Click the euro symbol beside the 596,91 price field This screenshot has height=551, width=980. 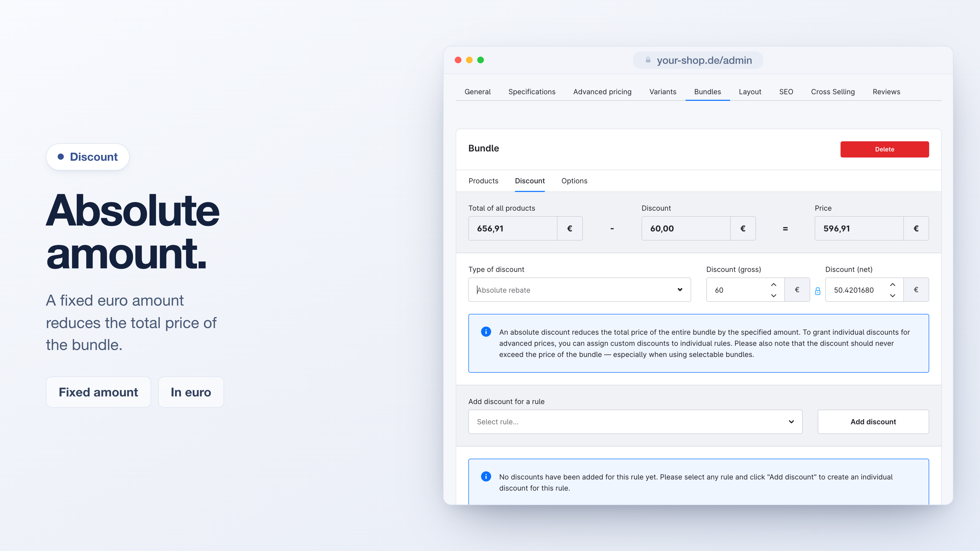tap(916, 229)
